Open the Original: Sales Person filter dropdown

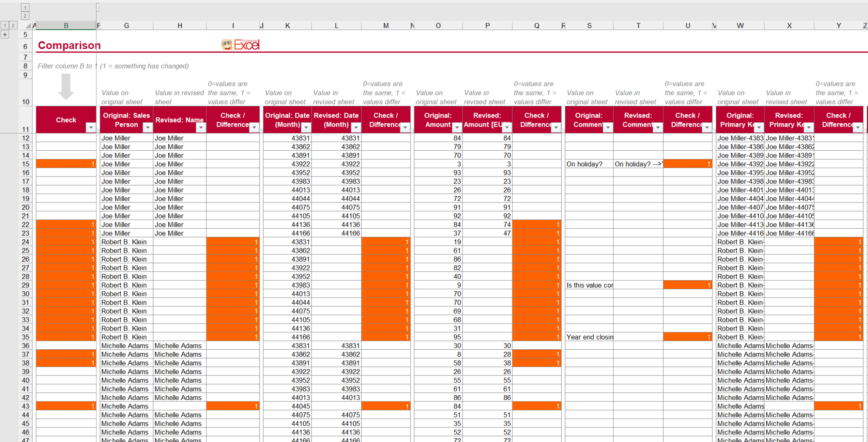148,127
